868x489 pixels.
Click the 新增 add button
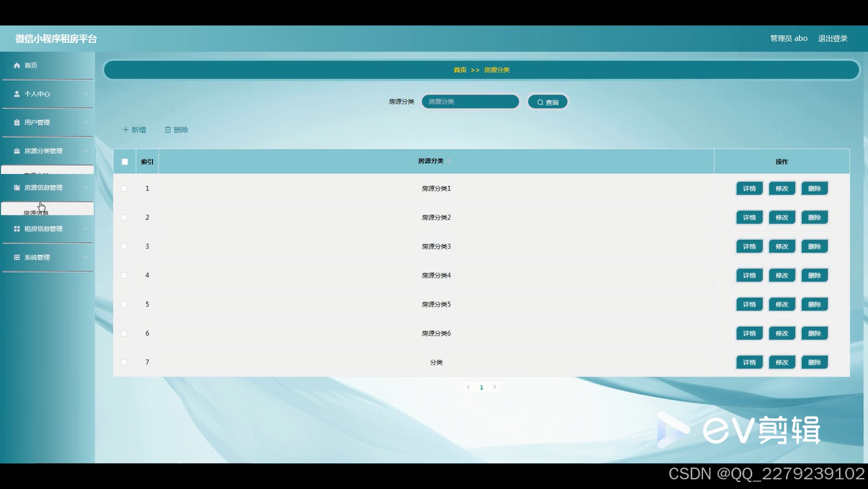click(135, 130)
